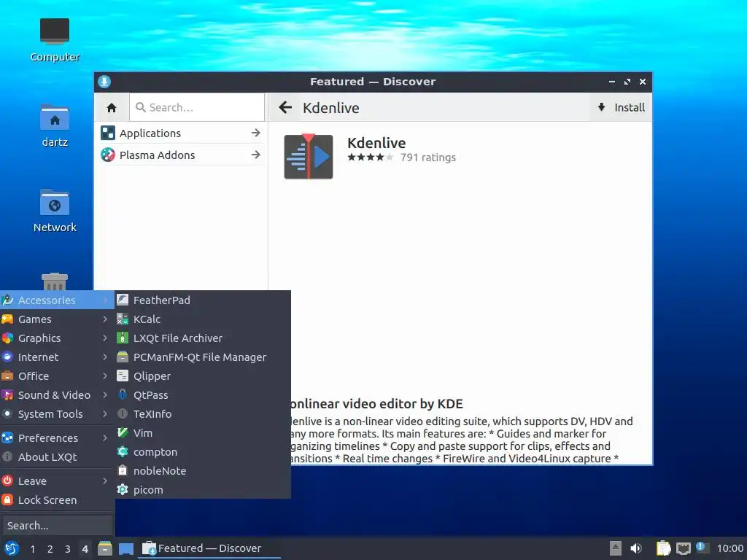This screenshot has width=747, height=560.
Task: Open the FeatherPad icon in Accessories
Action: tap(123, 300)
